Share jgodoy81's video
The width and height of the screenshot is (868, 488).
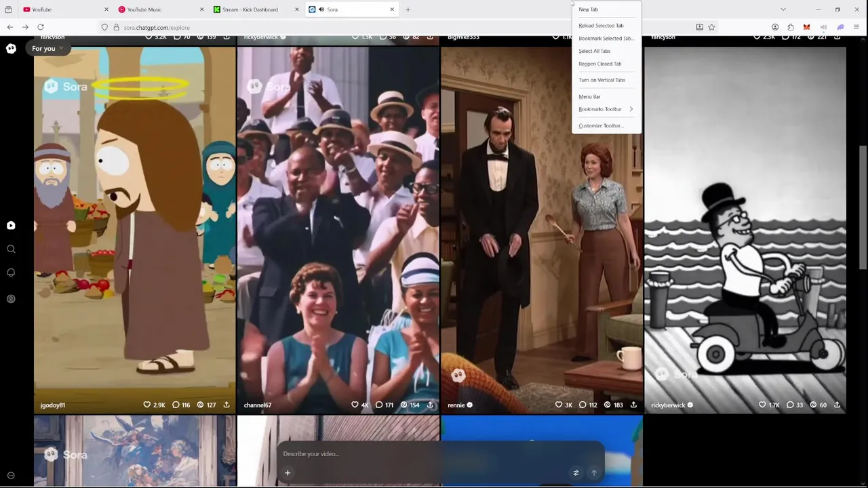(x=226, y=405)
